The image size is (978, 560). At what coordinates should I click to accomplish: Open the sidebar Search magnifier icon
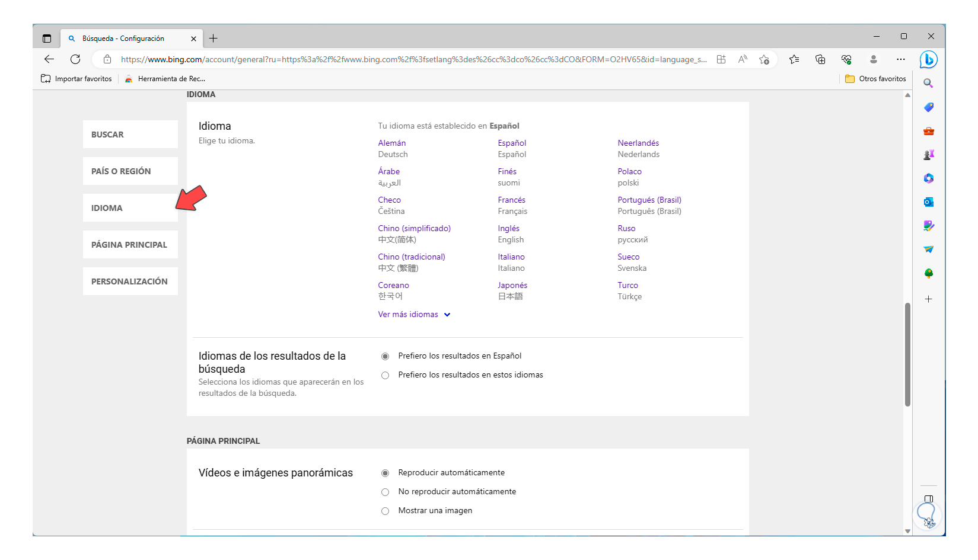[x=928, y=84]
